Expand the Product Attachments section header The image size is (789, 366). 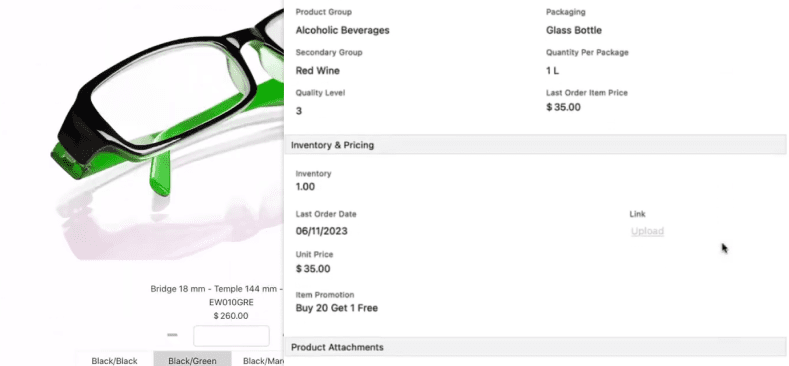[534, 347]
